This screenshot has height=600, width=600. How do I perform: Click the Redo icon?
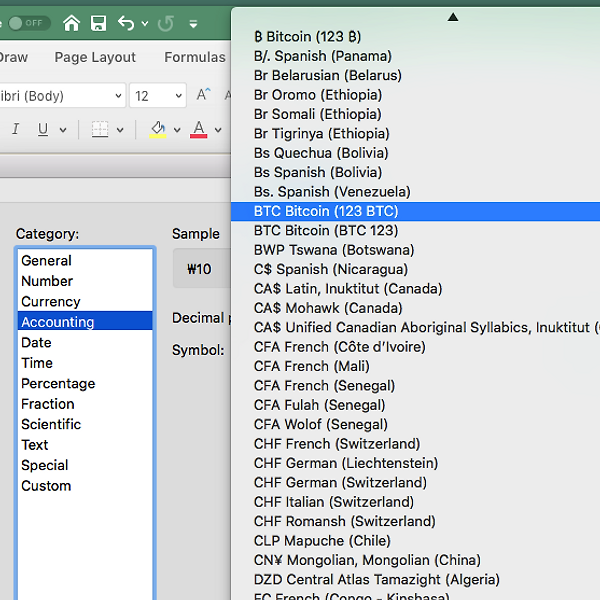click(166, 22)
